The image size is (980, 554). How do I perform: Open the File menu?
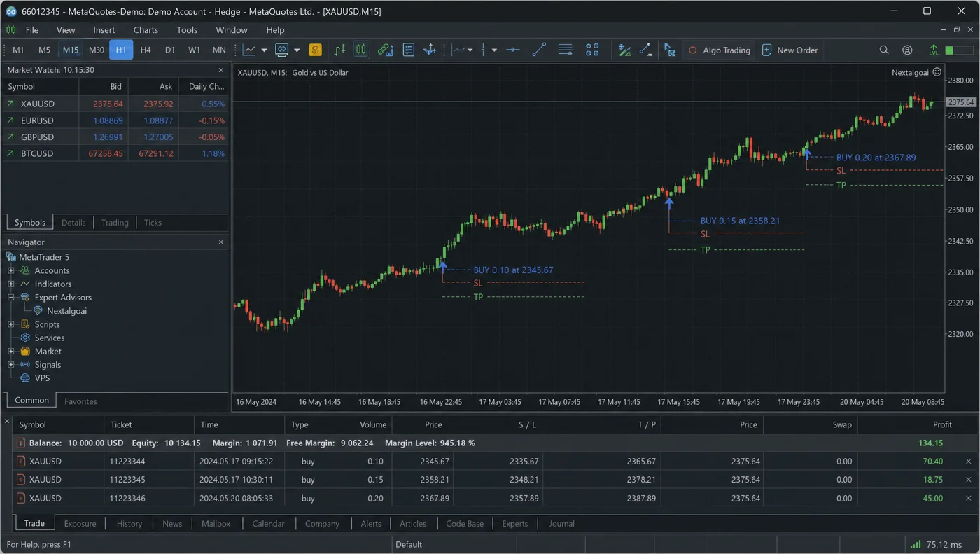[32, 30]
